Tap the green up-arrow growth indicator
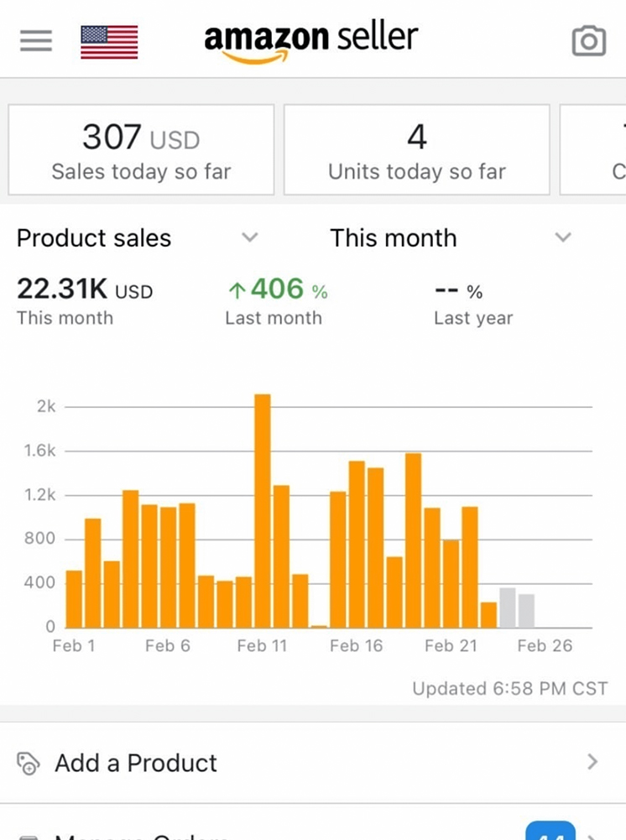The width and height of the screenshot is (626, 840). point(237,290)
